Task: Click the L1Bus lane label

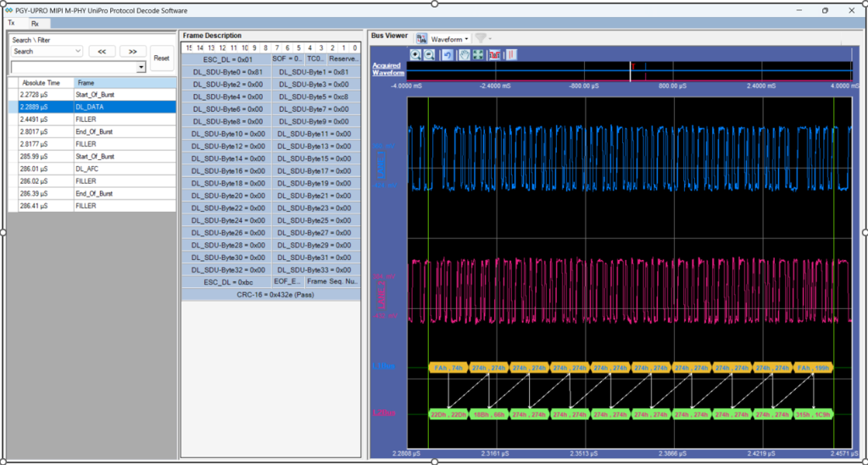Action: coord(384,366)
